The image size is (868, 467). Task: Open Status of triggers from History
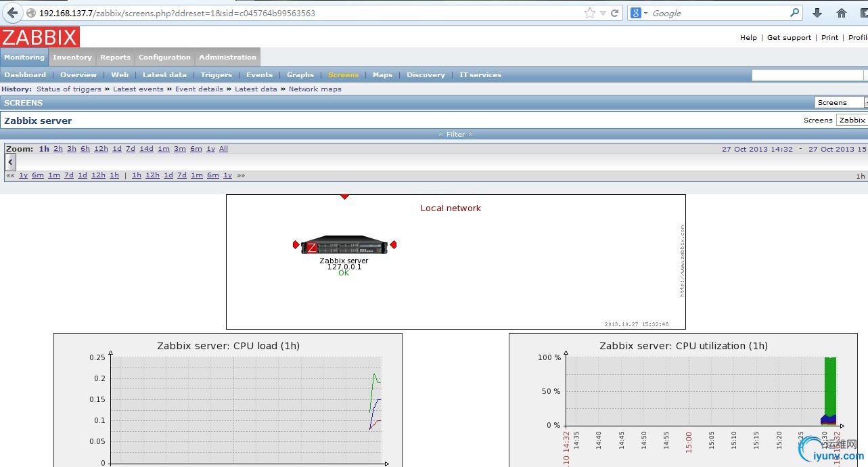[68, 89]
